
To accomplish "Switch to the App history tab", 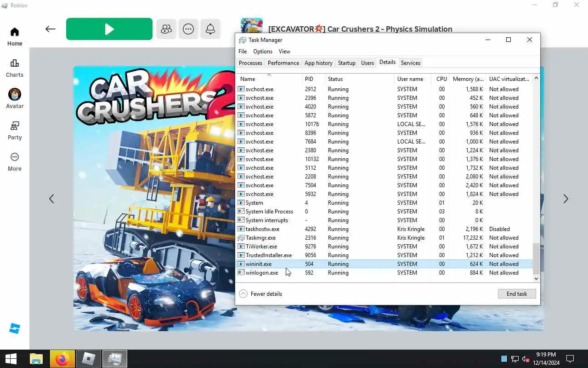I will tap(318, 63).
